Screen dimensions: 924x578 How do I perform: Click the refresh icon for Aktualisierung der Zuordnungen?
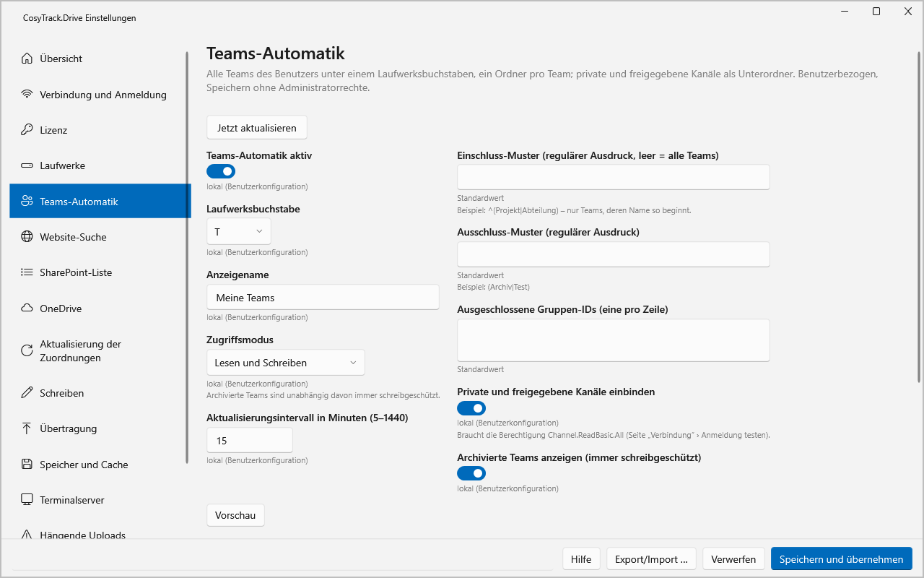(x=27, y=351)
